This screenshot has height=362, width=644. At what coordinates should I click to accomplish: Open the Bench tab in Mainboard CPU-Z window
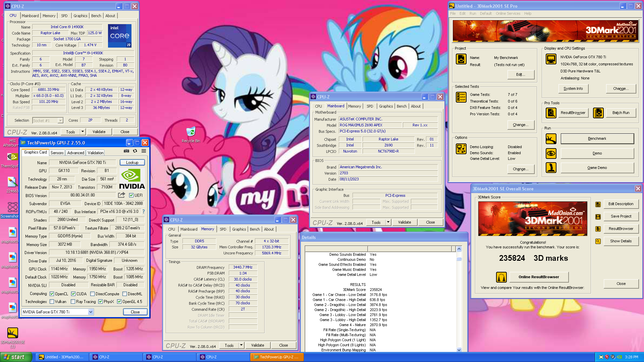(x=402, y=106)
